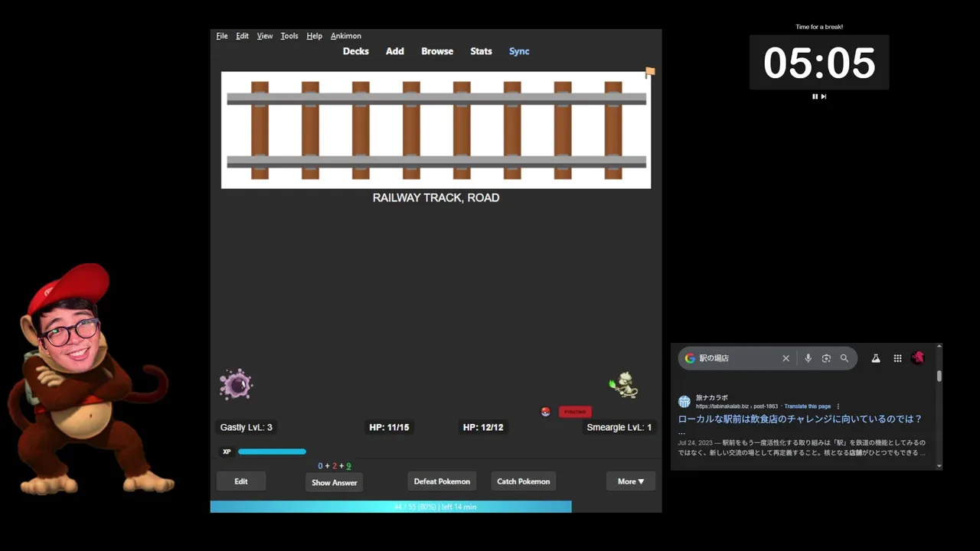Click RAILWAY TRACK, ROAD card text
Viewport: 980px width, 551px height.
(x=436, y=197)
